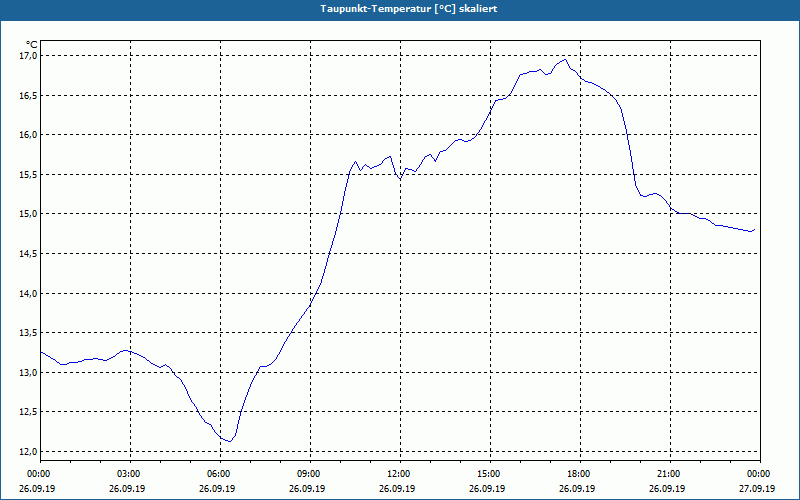Click the '09:00' time axis label
The image size is (800, 500).
click(x=310, y=474)
